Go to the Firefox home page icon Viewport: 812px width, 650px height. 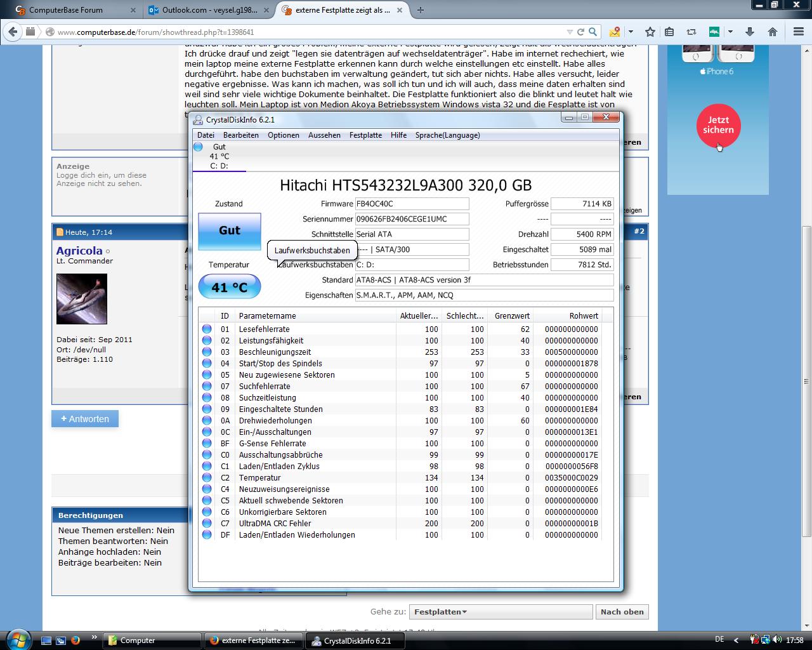tap(772, 32)
